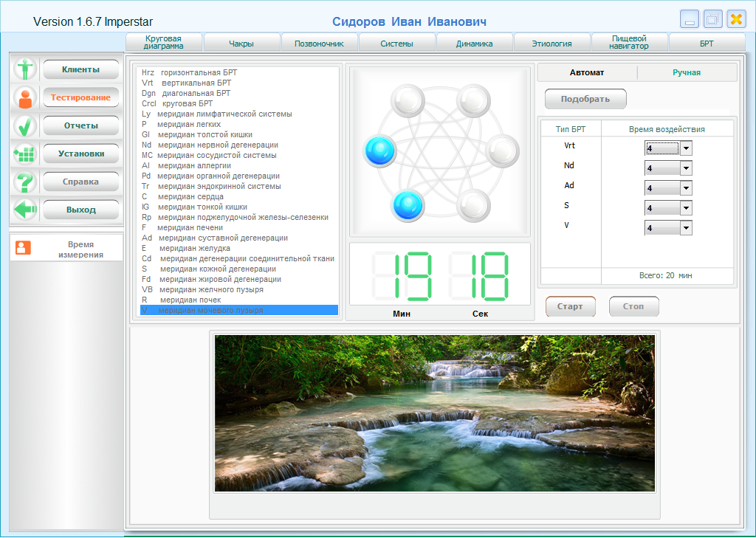Click the green person icon beside Клиенты
The height and width of the screenshot is (538, 756).
point(24,69)
